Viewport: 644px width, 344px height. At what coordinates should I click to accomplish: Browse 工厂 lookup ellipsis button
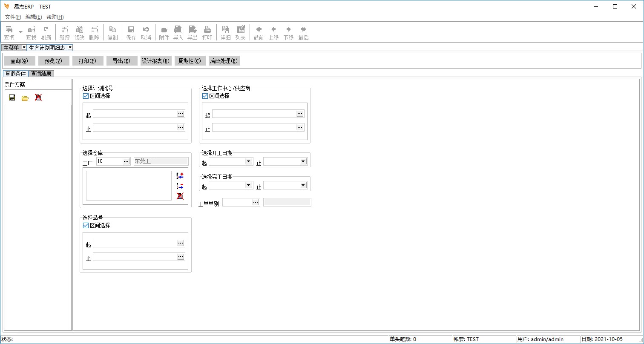[126, 161]
